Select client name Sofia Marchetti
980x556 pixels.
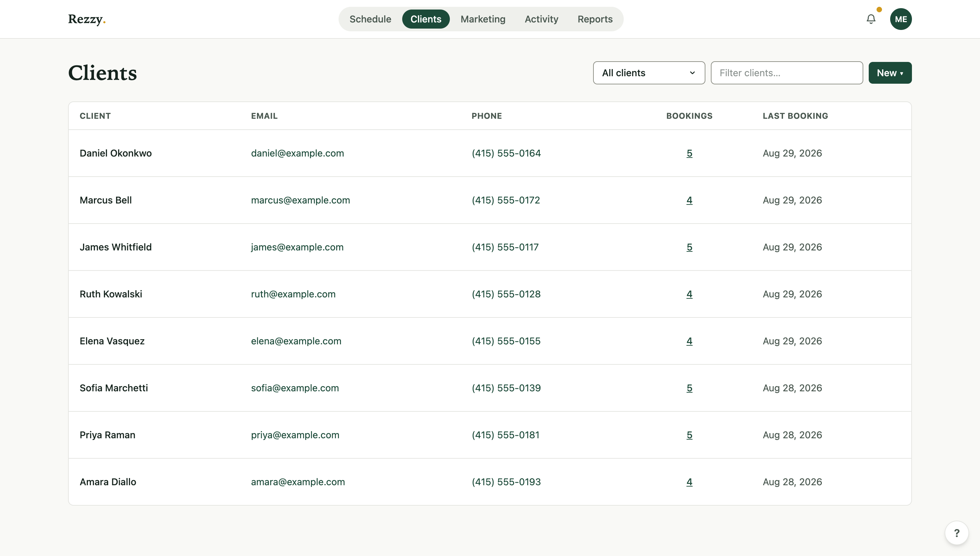(x=114, y=388)
